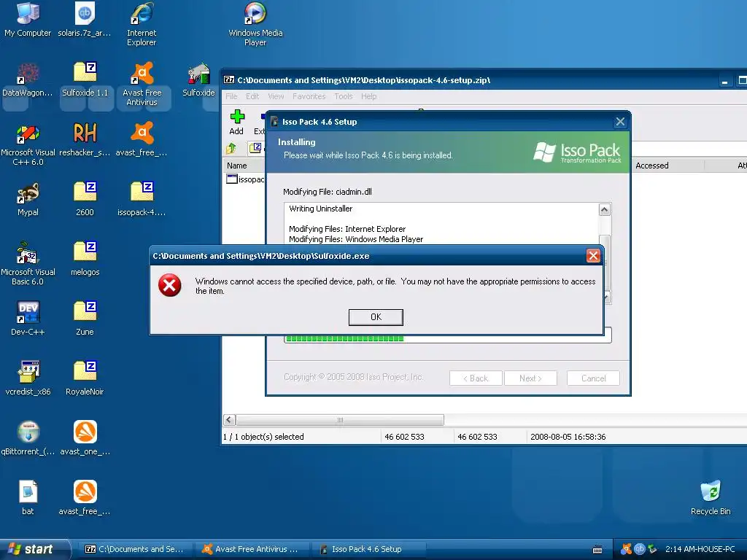Open Sulfoxide 1.1 archive icon

click(x=85, y=79)
